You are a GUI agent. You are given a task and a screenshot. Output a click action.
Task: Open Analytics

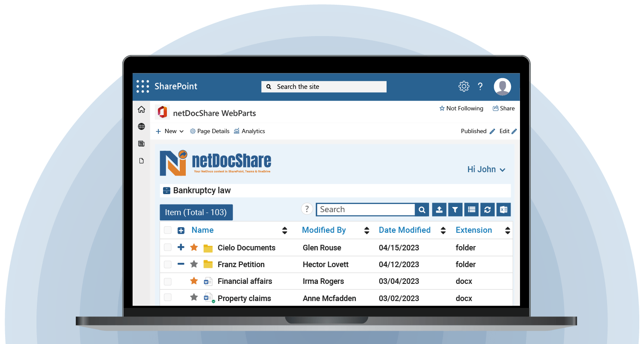249,131
